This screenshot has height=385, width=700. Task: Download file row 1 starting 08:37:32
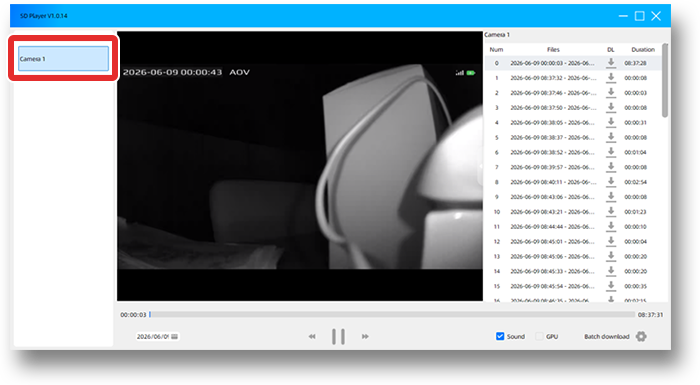point(611,78)
